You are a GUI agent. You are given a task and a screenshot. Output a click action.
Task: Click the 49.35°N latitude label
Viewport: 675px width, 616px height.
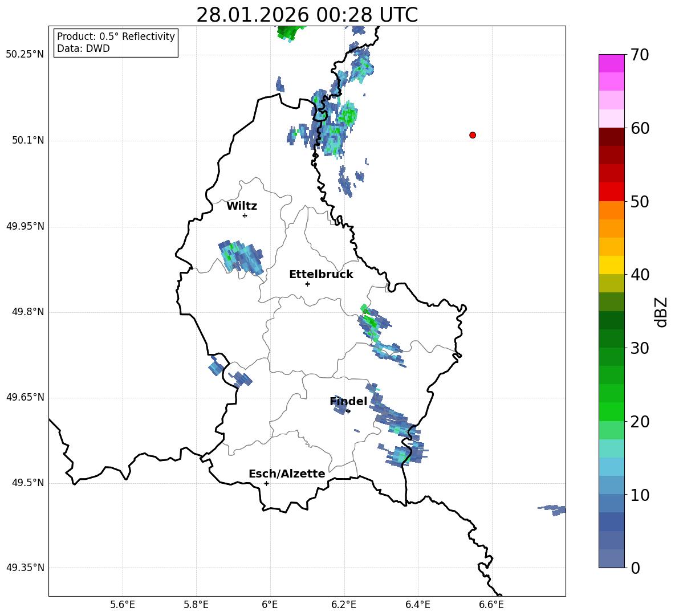[25, 568]
